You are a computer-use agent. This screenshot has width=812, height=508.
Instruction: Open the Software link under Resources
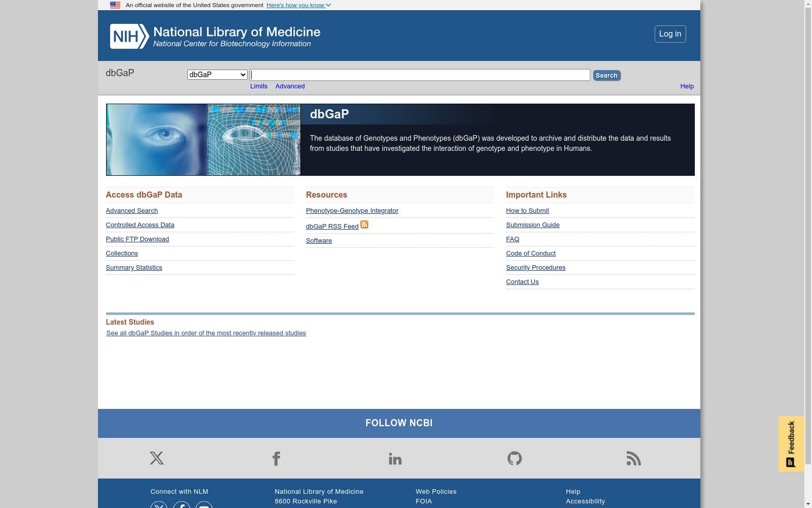coord(319,241)
